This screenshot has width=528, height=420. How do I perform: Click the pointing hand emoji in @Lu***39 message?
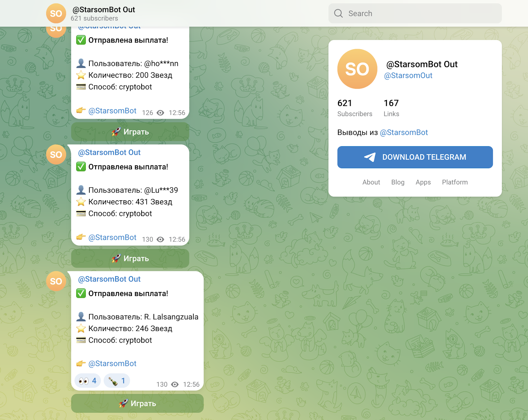(81, 237)
